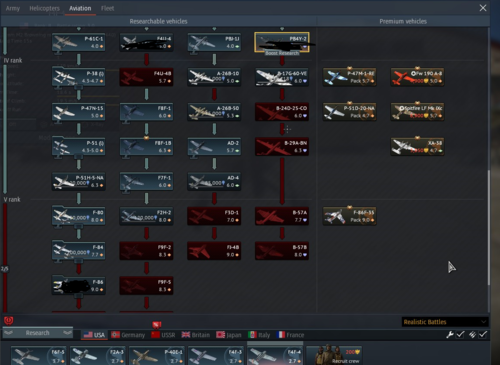Select the France nation tab
Image resolution: width=500 pixels, height=365 pixels.
290,335
